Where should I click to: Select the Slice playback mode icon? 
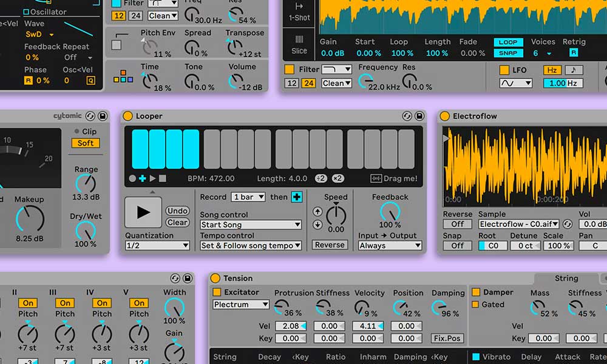click(x=299, y=44)
